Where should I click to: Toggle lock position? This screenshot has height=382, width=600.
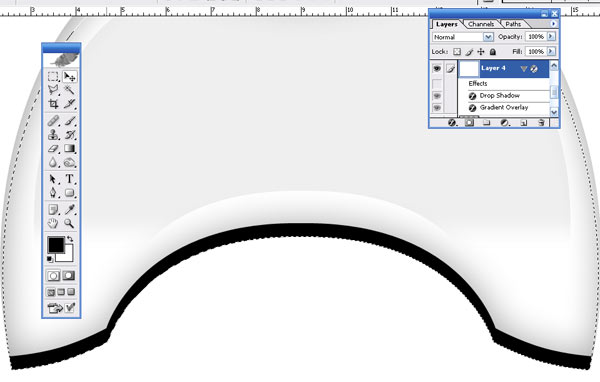pyautogui.click(x=481, y=52)
